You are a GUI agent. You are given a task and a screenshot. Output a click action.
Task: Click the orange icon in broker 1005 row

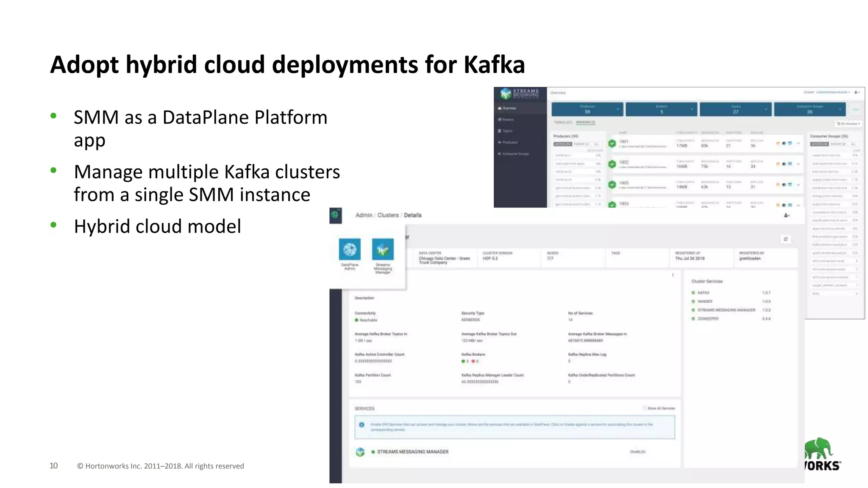(778, 185)
